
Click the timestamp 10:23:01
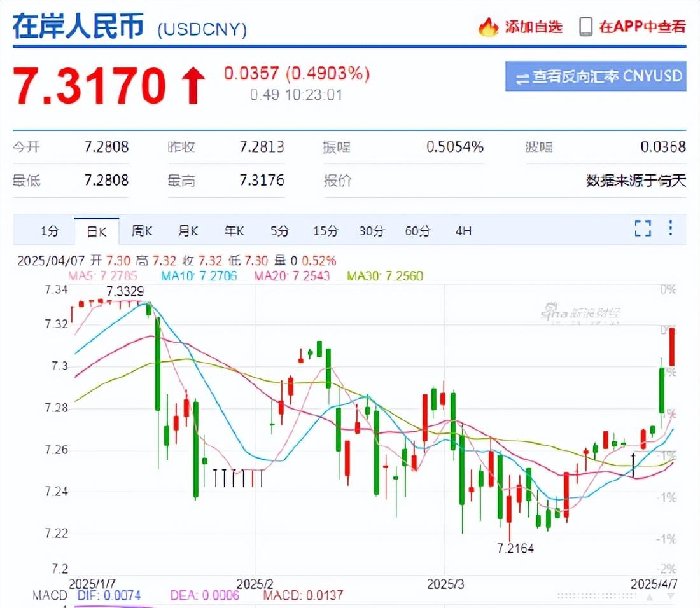click(x=314, y=95)
